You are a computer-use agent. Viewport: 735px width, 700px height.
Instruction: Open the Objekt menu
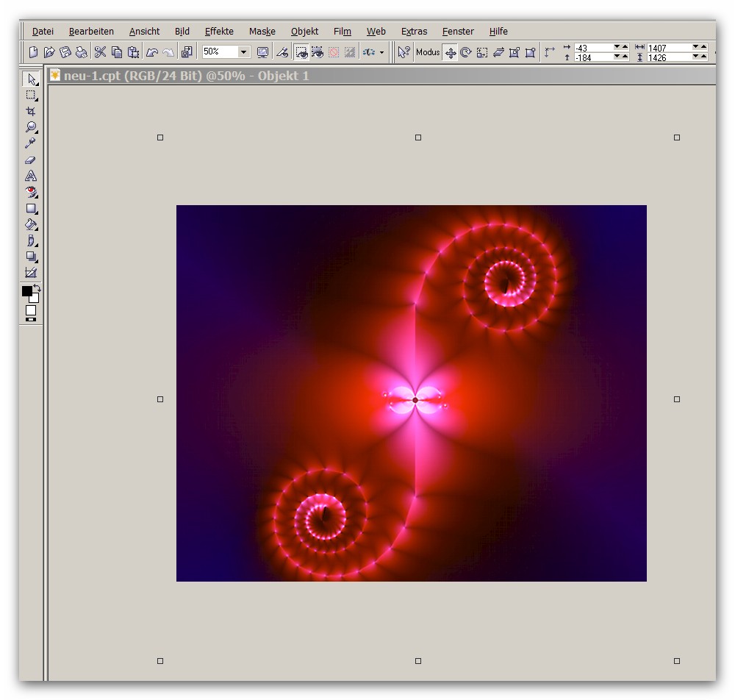coord(304,32)
